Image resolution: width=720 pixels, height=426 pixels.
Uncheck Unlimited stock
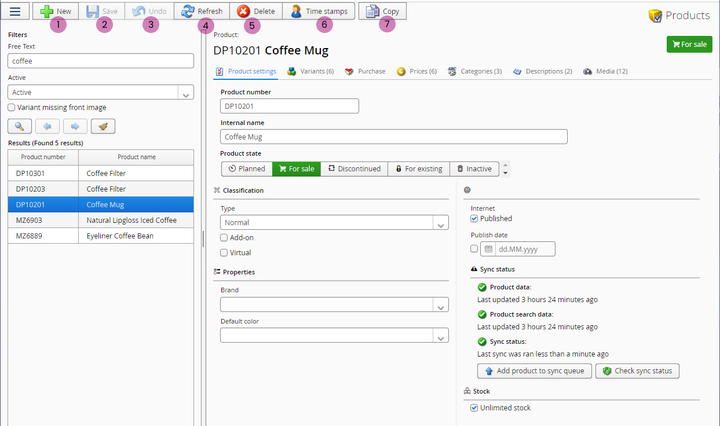(475, 407)
